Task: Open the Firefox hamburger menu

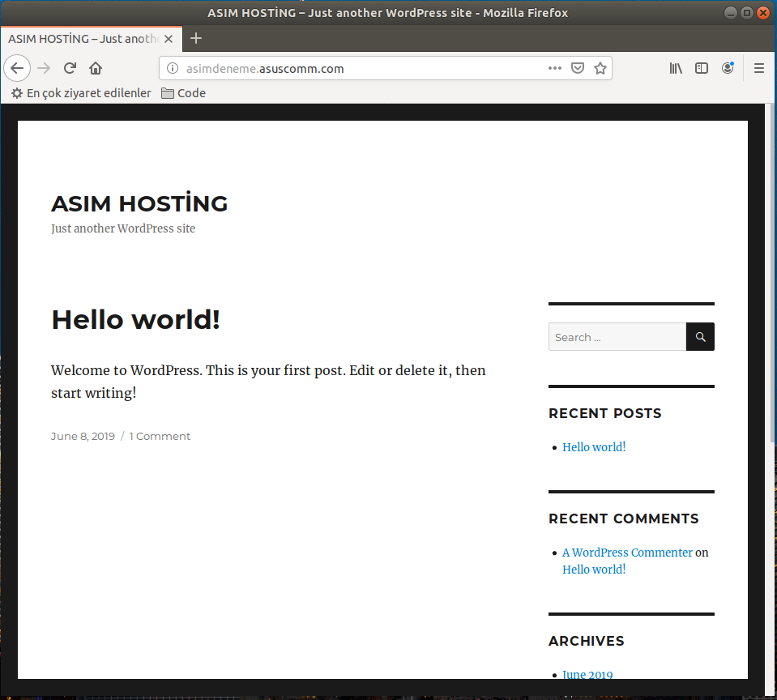Action: [758, 68]
